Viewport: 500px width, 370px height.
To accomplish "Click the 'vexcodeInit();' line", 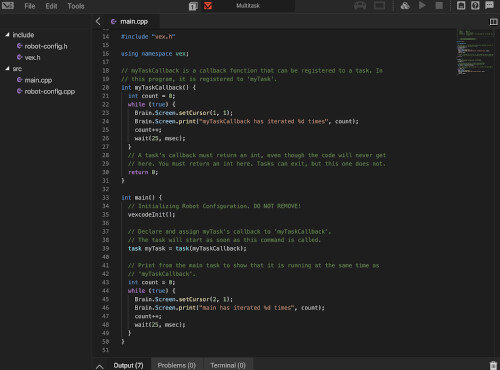I will pyautogui.click(x=151, y=215).
